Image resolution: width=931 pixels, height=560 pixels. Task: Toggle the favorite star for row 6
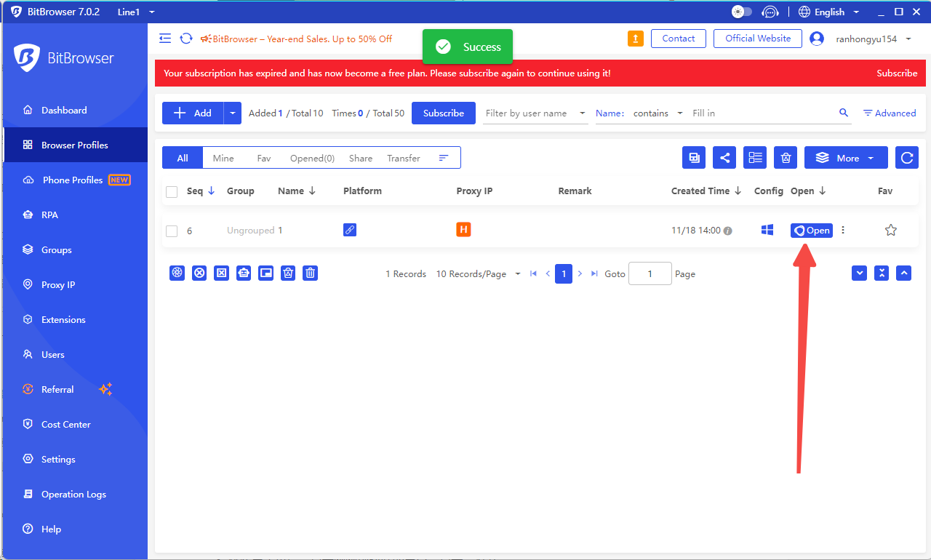click(891, 230)
